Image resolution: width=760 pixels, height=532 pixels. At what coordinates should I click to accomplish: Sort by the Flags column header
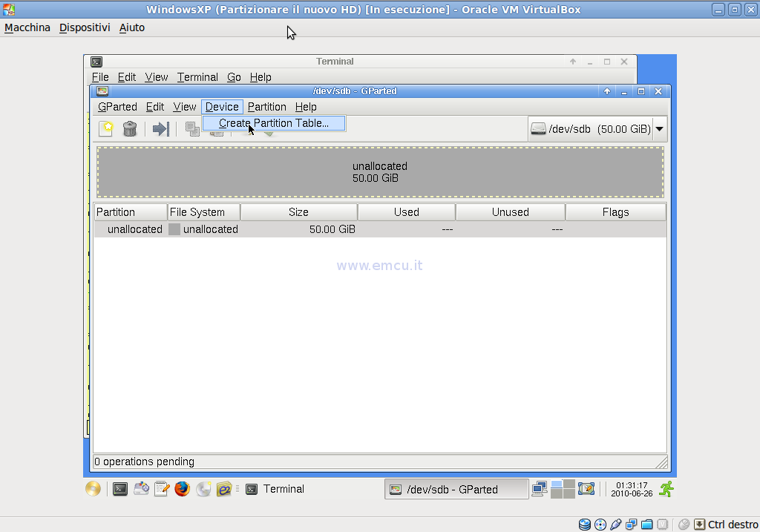point(615,212)
